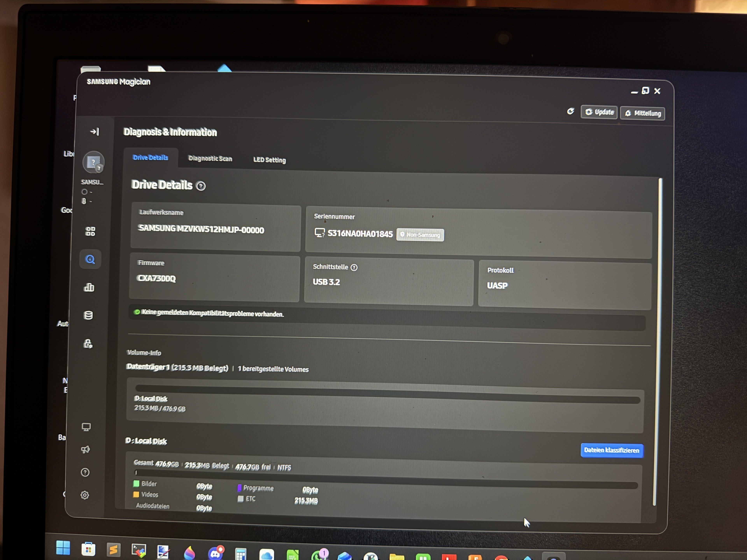Expand the sidebar with arrow icon

[x=95, y=131]
